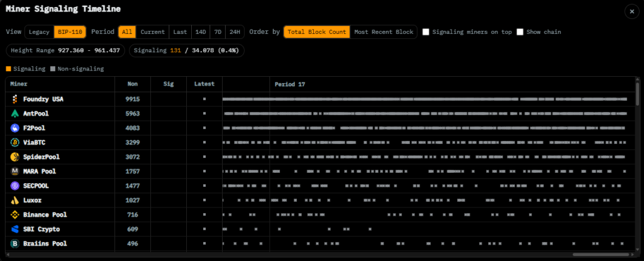Click the Period 17 timeline header
This screenshot has width=644, height=261.
tap(290, 84)
